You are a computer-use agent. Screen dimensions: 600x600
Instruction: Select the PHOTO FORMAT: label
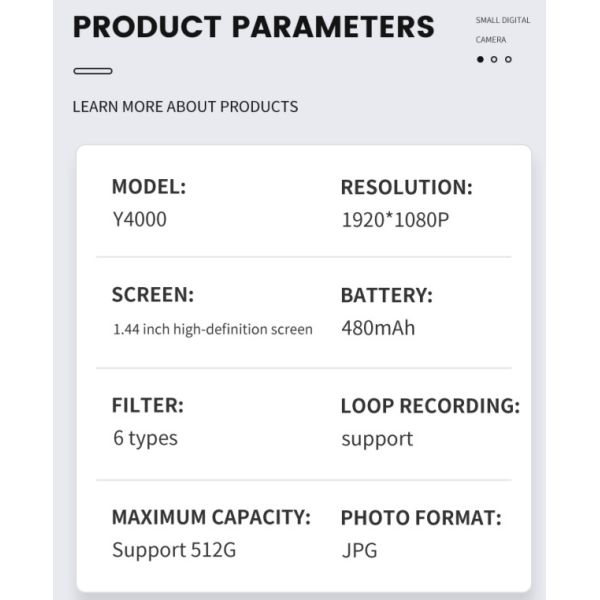click(x=420, y=517)
